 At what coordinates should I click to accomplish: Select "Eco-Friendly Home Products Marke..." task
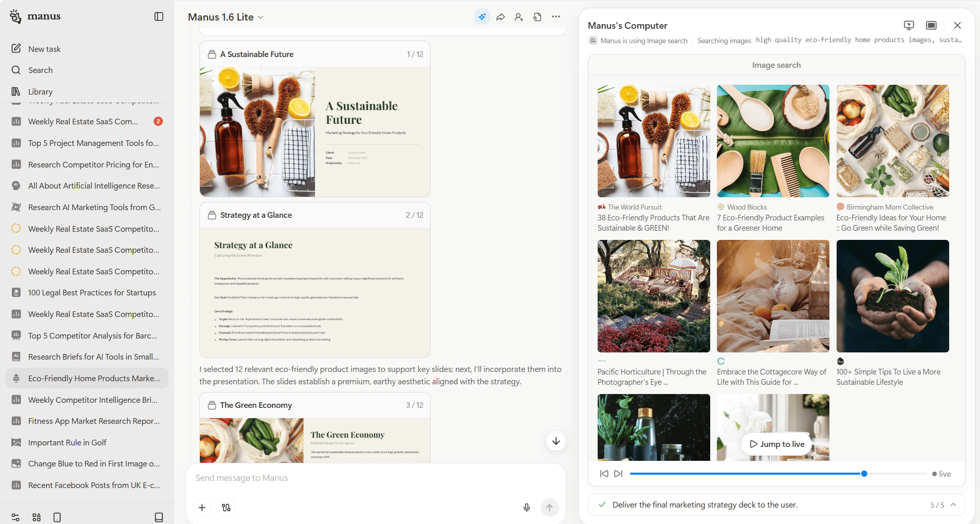tap(87, 379)
